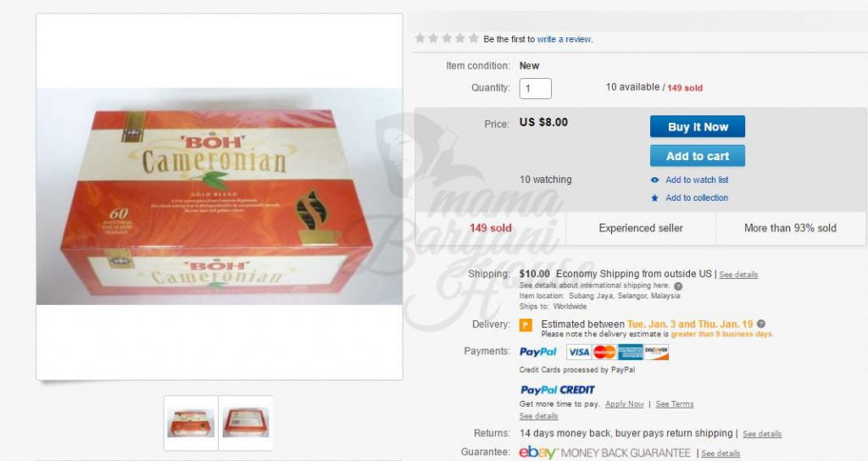Open See details link for shipping
The height and width of the screenshot is (461, 868).
click(x=738, y=275)
